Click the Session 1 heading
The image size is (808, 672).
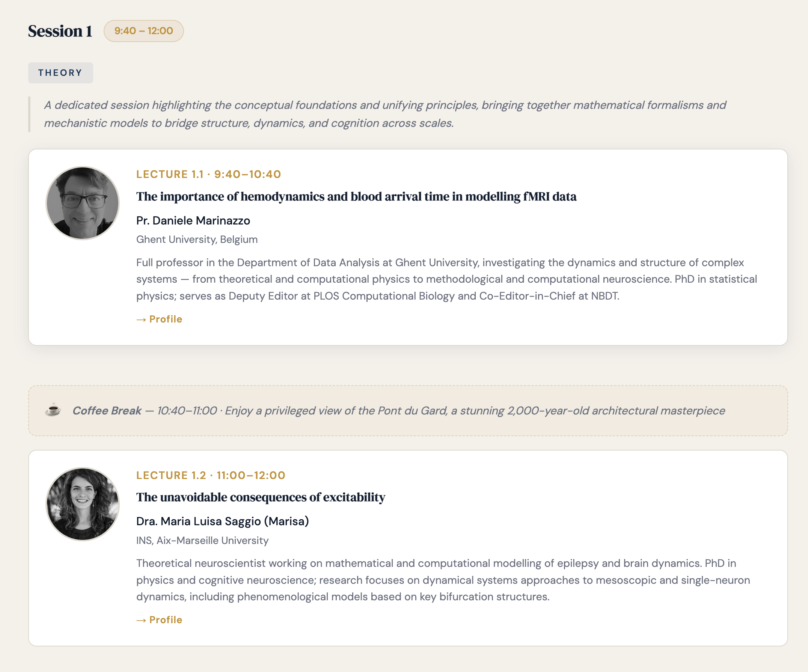pos(60,31)
